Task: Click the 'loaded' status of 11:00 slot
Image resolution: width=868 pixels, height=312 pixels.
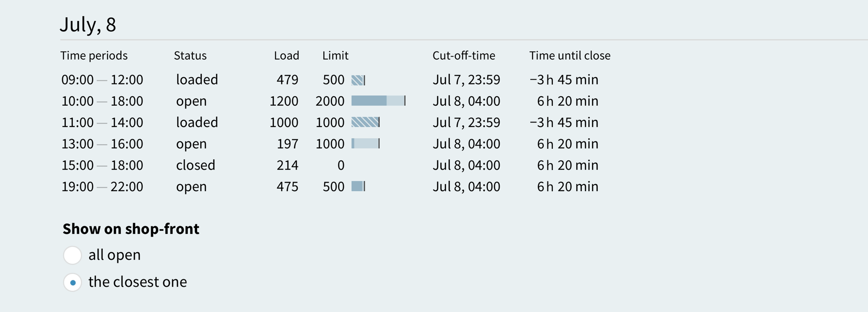Action: tap(197, 122)
